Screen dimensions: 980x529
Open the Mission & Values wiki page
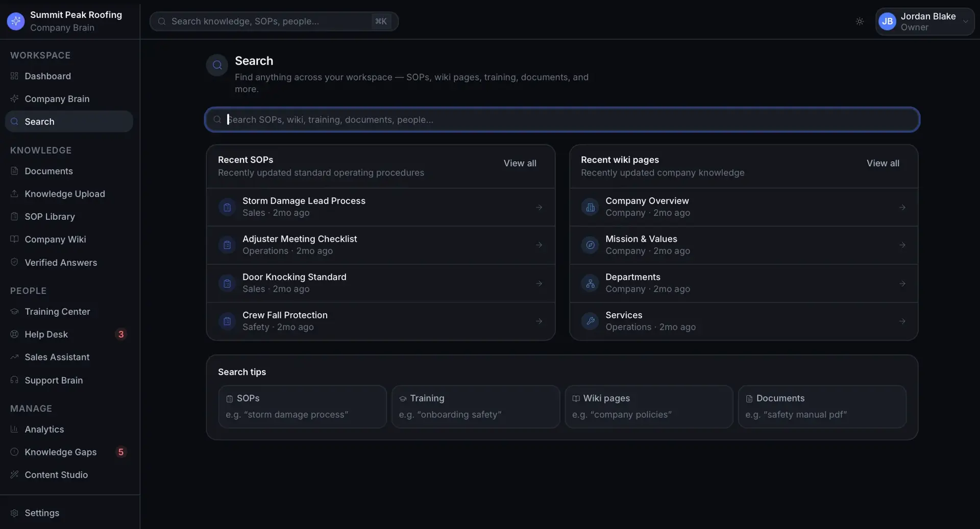point(744,245)
